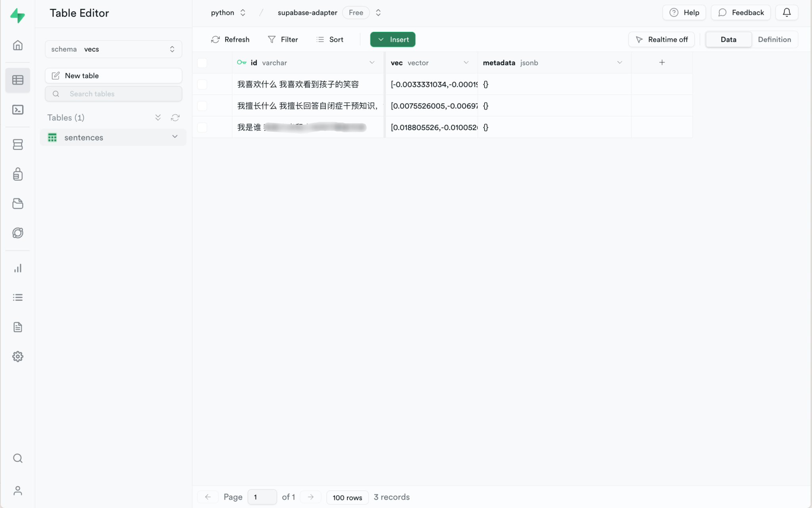Click the Tables (1) heading
812x508 pixels.
(66, 117)
